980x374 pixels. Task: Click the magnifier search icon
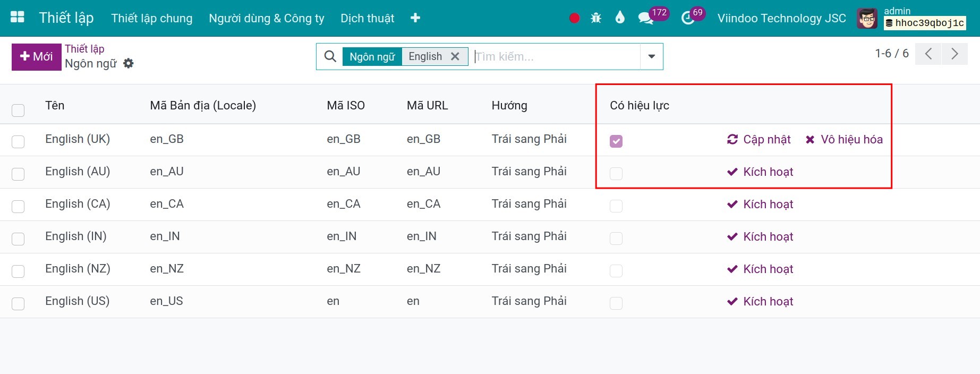pyautogui.click(x=330, y=56)
